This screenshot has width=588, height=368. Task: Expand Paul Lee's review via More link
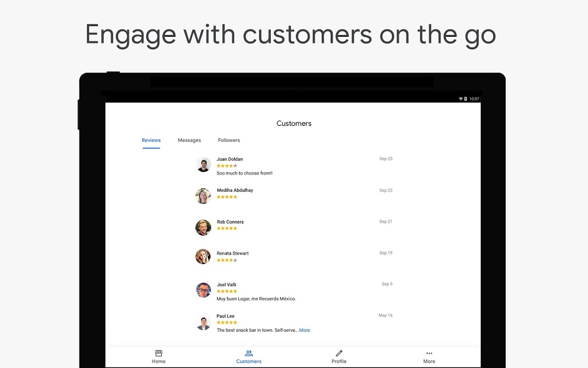(305, 330)
